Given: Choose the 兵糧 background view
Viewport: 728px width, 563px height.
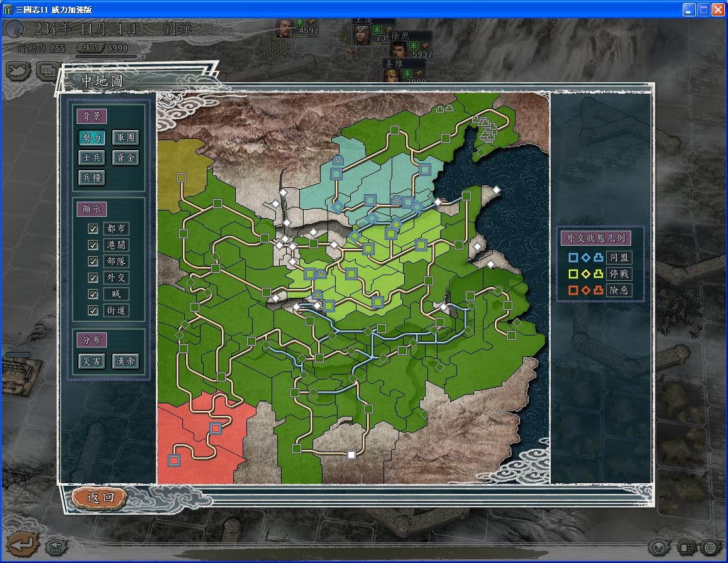Looking at the screenshot, I should point(92,178).
